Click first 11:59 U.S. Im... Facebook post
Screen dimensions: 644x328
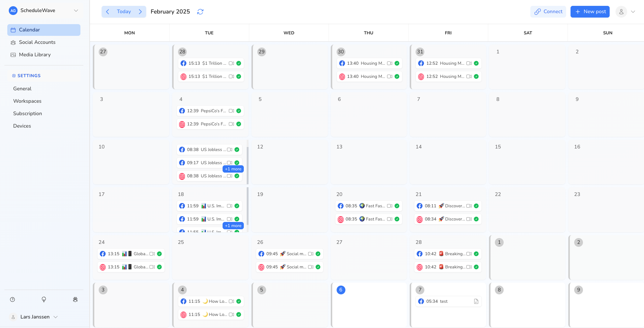pyautogui.click(x=209, y=206)
